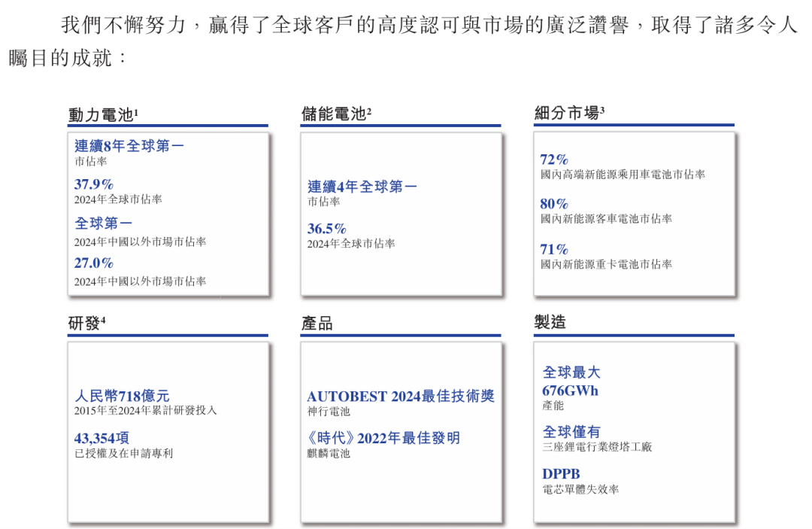Click AUTOBEST 2024最佳技術獎 text
The width and height of the screenshot is (812, 529).
(401, 397)
